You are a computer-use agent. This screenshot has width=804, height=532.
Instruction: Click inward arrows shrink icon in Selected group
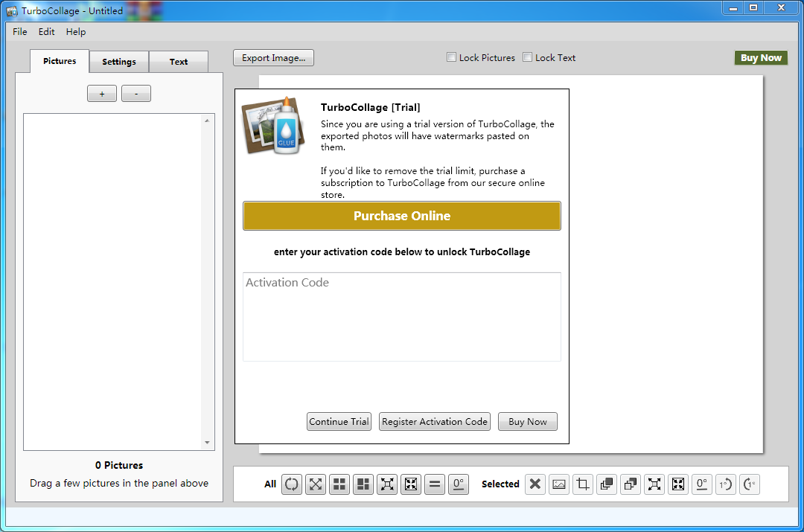tap(678, 484)
